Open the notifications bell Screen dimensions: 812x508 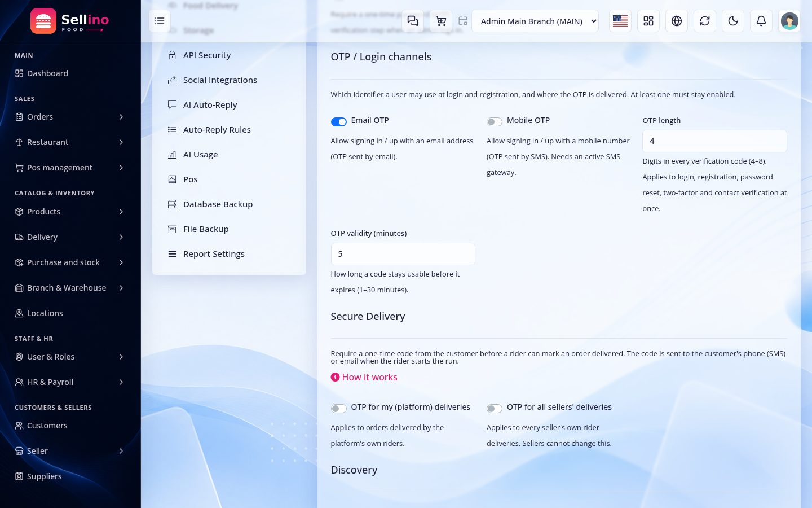pyautogui.click(x=761, y=21)
